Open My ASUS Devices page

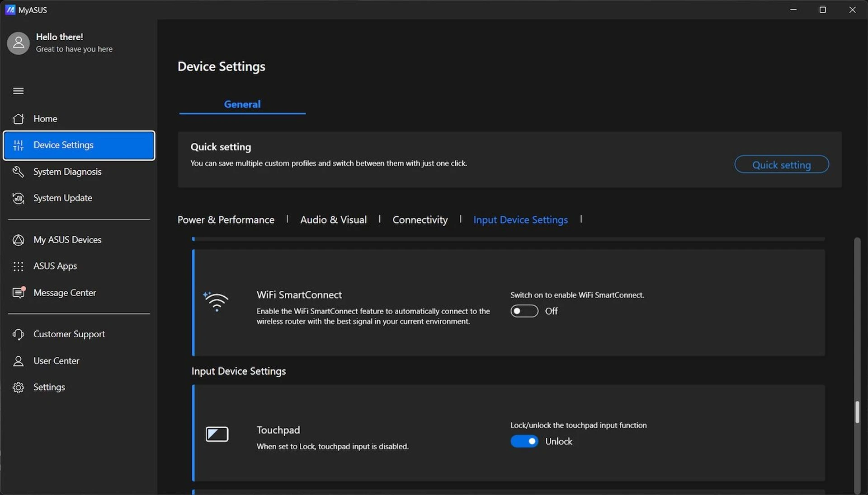tap(79, 240)
